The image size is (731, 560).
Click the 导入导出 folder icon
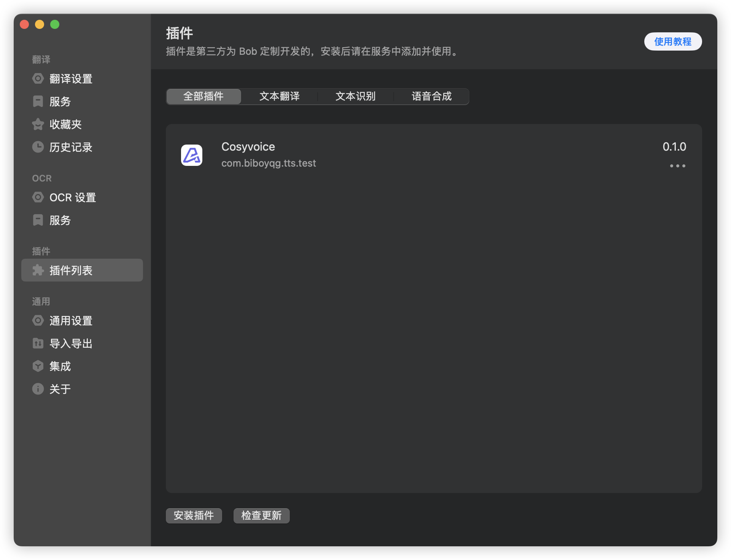click(38, 344)
